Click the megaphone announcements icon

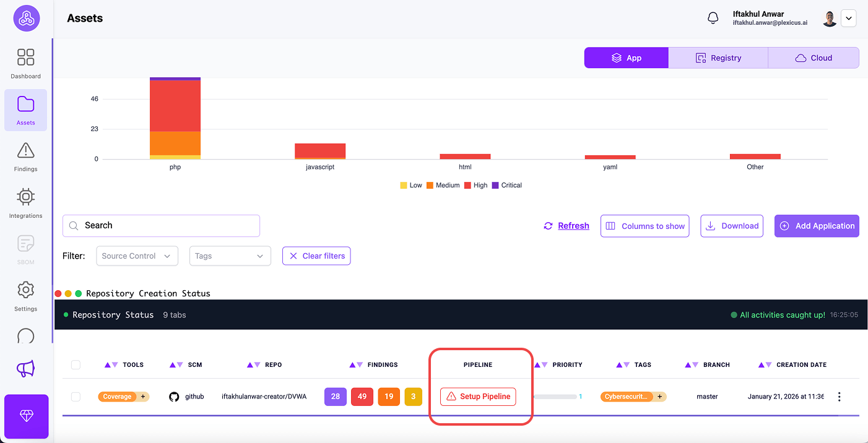[25, 369]
